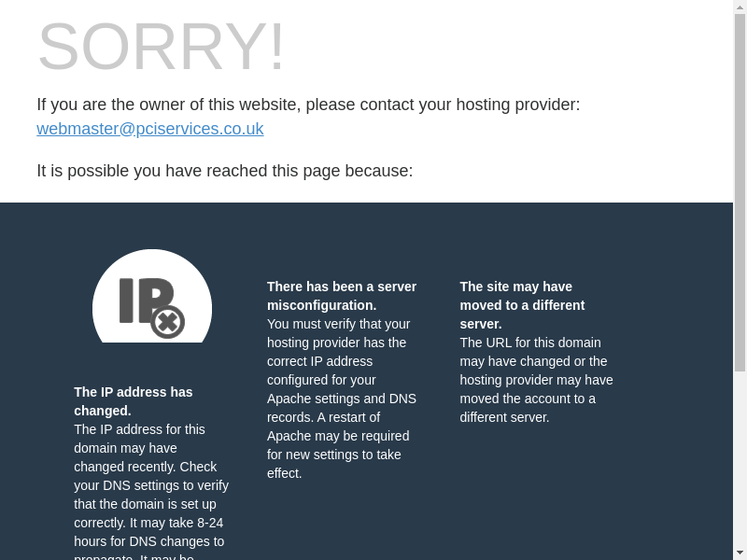The image size is (747, 560).
Task: Click the webmaster@pciservices.co.uk email link
Action: [150, 129]
